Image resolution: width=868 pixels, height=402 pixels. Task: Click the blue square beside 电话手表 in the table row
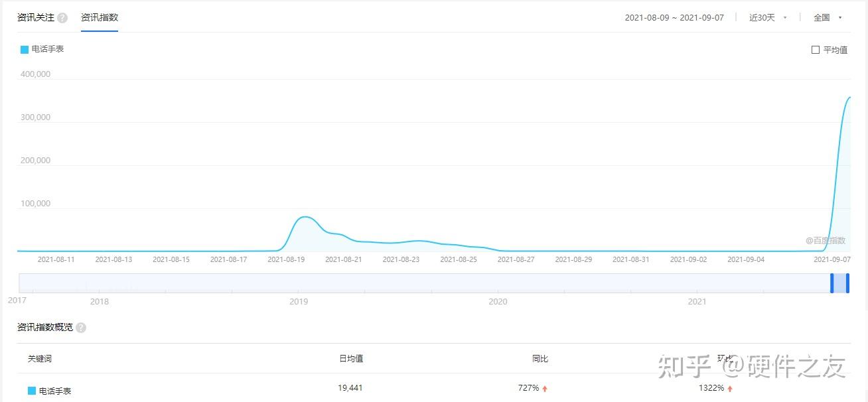click(x=32, y=391)
